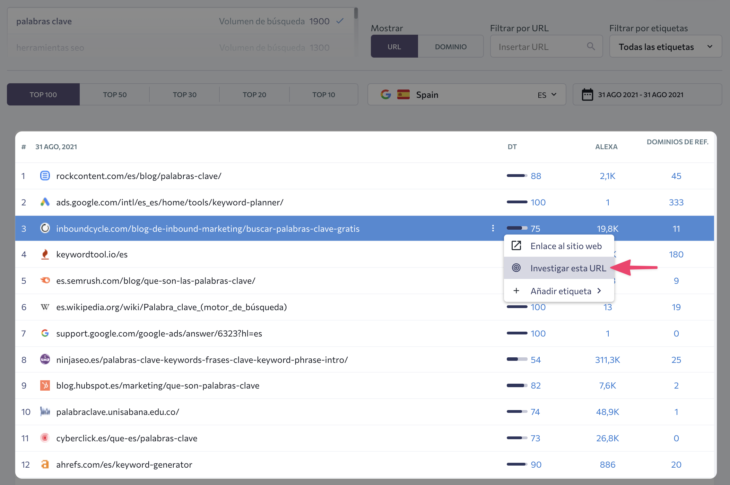Open the blog.hubspot.es result URL
The width and height of the screenshot is (730, 485).
[x=157, y=385]
